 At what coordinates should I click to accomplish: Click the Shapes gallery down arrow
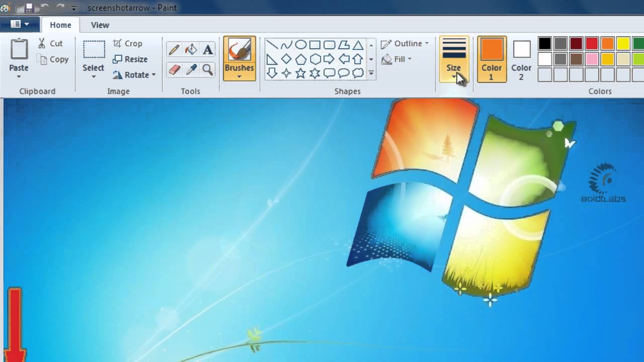coord(371,59)
